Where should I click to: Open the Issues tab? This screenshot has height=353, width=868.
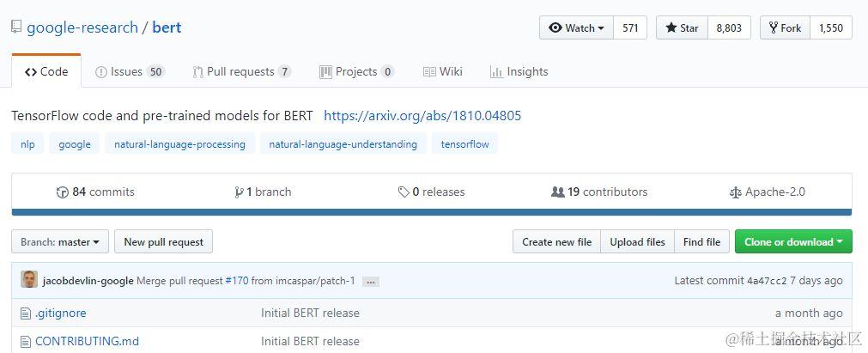point(131,71)
